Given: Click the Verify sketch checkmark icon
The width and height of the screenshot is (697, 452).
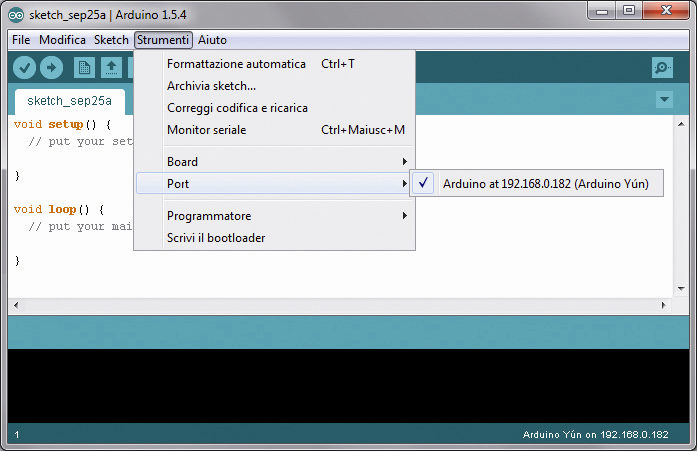Looking at the screenshot, I should 25,67.
